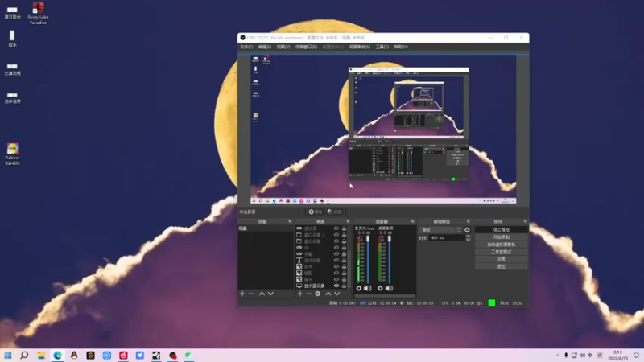Screen dimensions: 644x362
Task: Remove selected scene with minus icon
Action: coord(251,294)
